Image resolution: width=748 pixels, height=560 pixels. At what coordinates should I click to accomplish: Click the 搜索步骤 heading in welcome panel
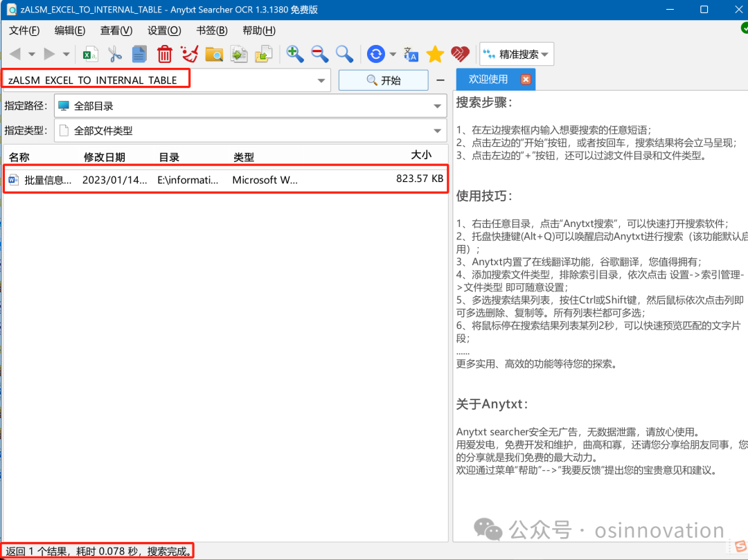(484, 102)
